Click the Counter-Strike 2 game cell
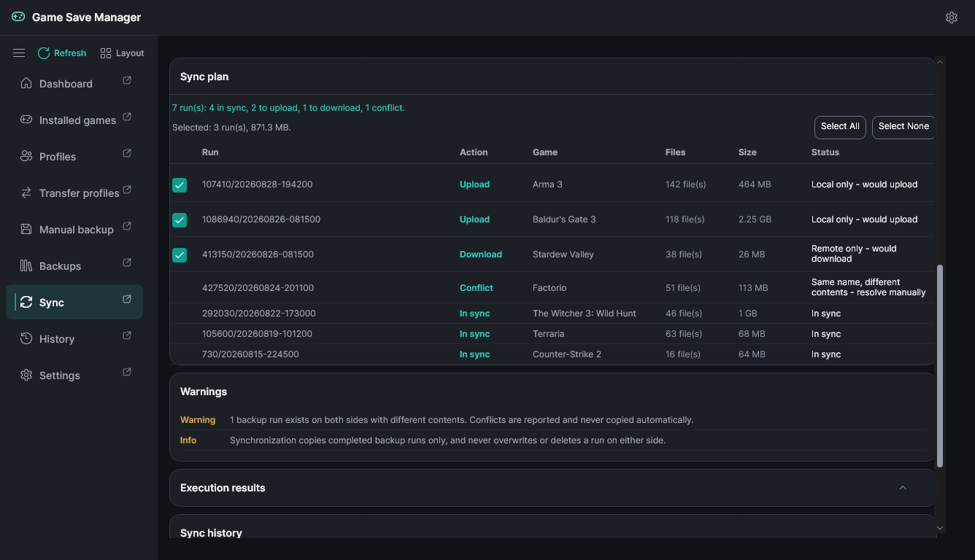The width and height of the screenshot is (975, 560). (x=567, y=354)
